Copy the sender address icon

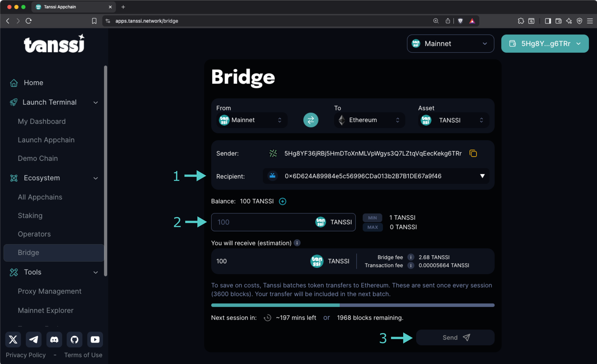click(x=473, y=153)
